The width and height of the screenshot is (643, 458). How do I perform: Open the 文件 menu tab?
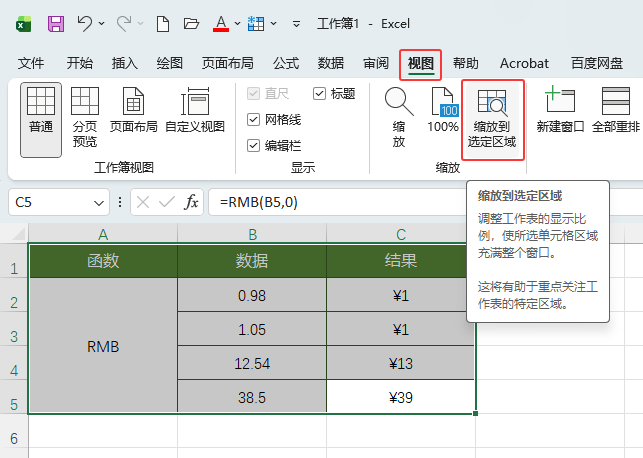(x=31, y=63)
